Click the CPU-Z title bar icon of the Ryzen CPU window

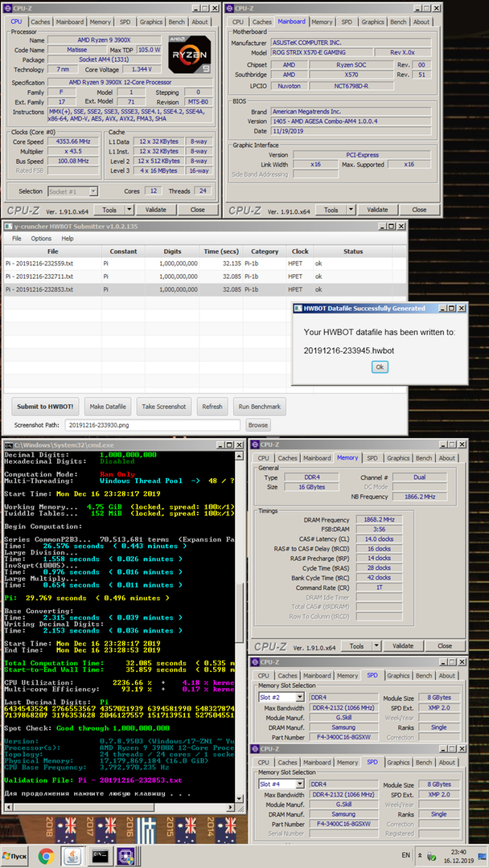8,8
